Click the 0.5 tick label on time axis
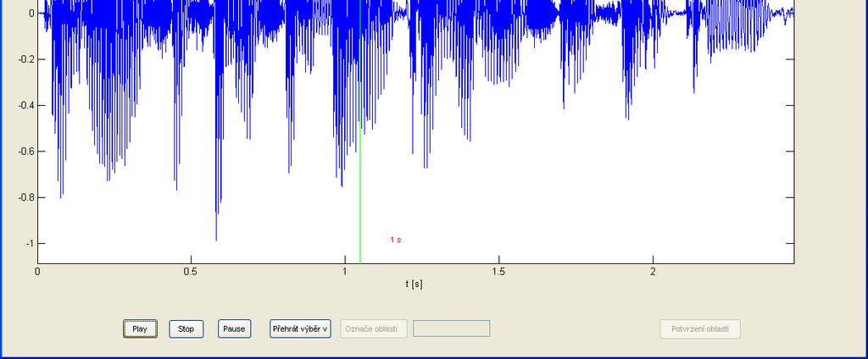This screenshot has width=868, height=359. tap(191, 272)
